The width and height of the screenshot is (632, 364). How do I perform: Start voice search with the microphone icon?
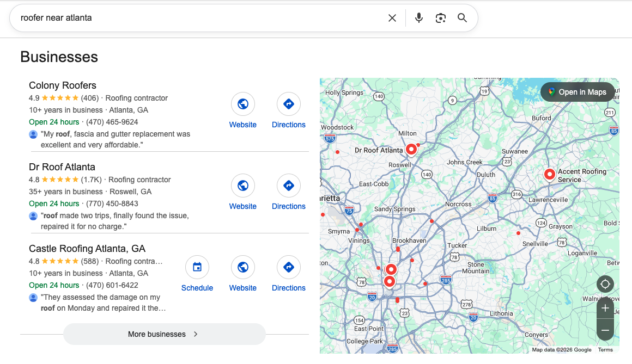coord(419,18)
